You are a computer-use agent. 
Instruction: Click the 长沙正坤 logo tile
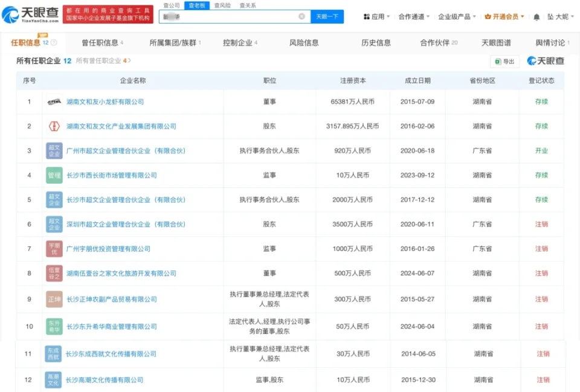[x=54, y=299]
